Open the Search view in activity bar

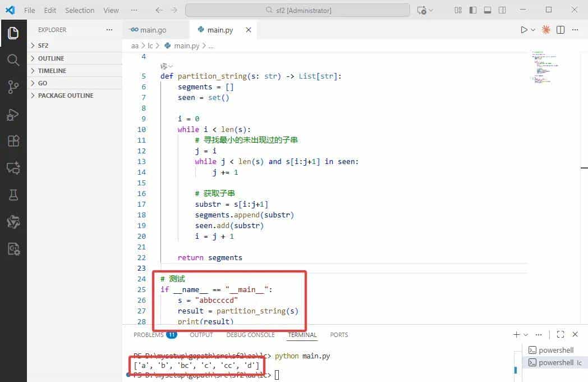pyautogui.click(x=13, y=60)
